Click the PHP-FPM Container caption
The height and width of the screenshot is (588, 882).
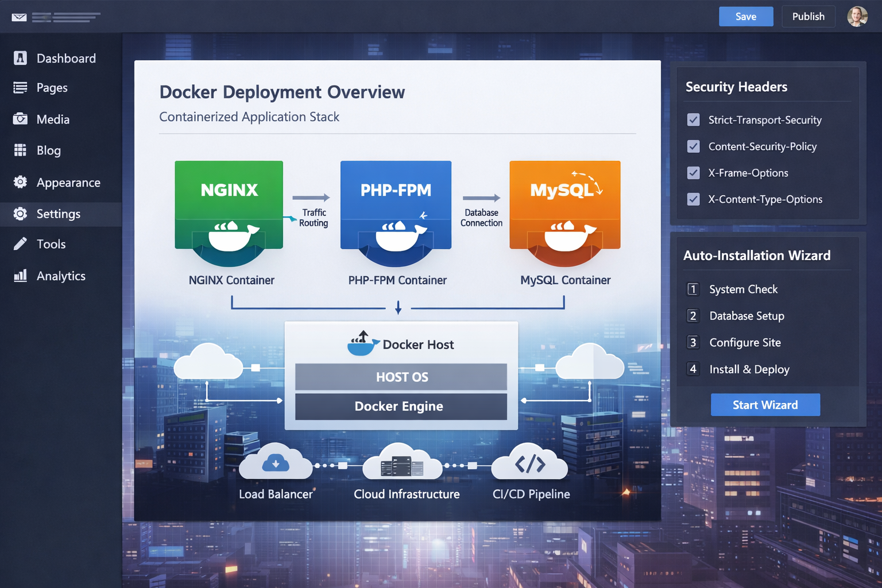(397, 280)
